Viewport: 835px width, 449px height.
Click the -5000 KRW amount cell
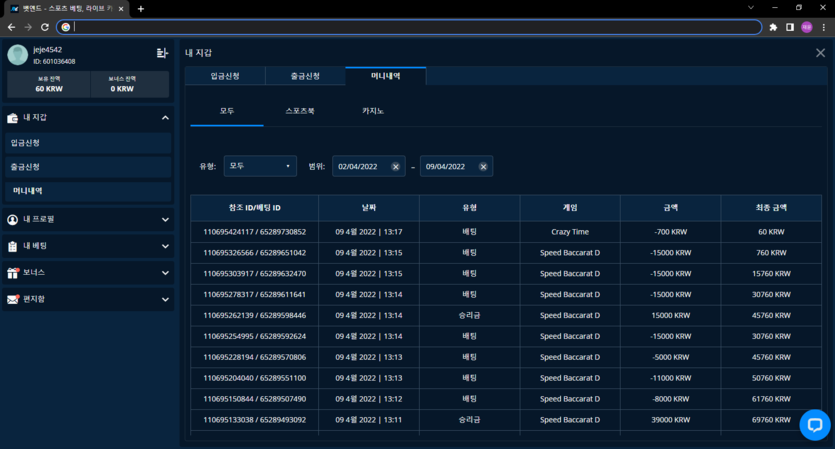point(670,357)
